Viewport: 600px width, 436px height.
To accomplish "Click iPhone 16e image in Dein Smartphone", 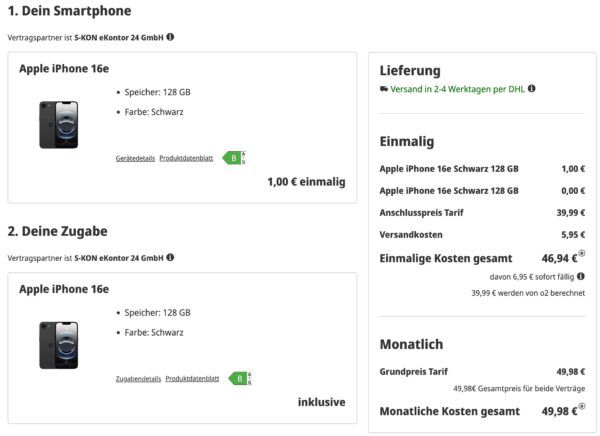I will pos(58,124).
